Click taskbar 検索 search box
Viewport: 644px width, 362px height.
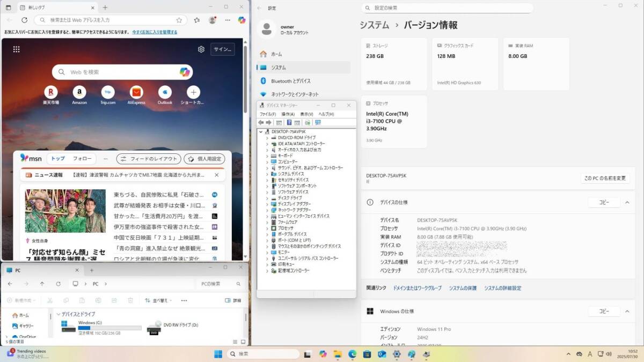264,354
